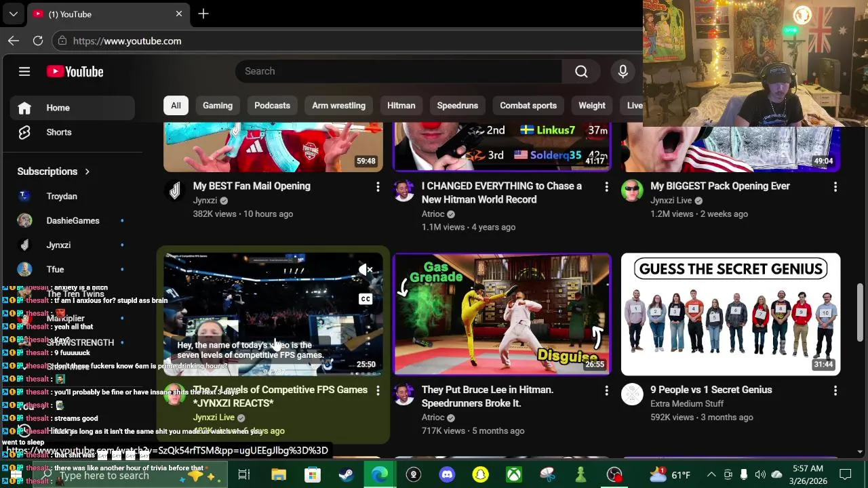This screenshot has height=488, width=868.
Task: Play the Guess the Secret Genius thumbnail
Action: (x=730, y=314)
